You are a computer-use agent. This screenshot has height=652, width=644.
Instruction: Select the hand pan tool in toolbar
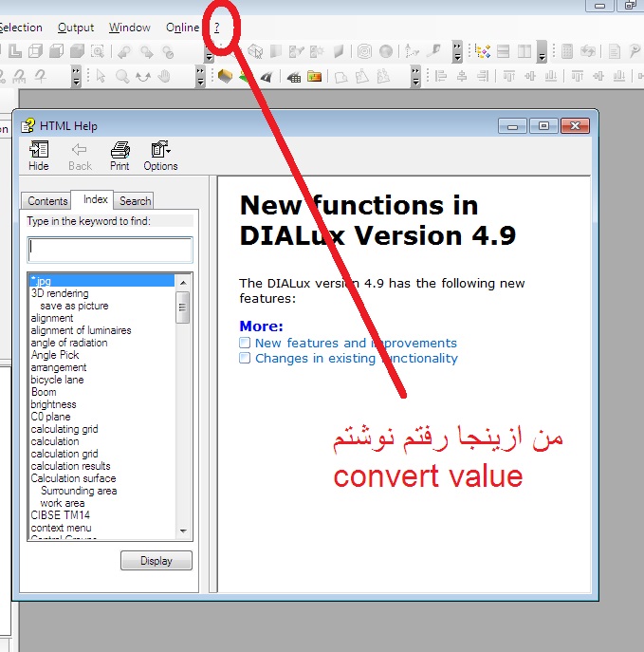tap(164, 76)
